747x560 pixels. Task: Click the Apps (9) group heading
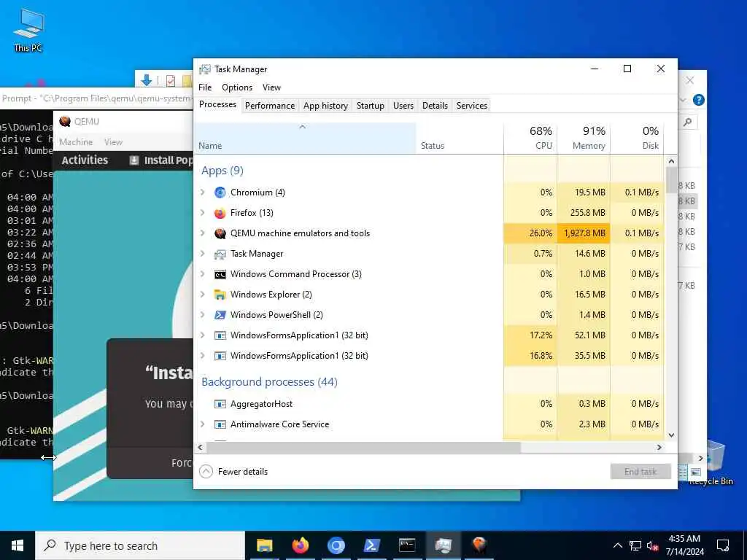click(222, 171)
